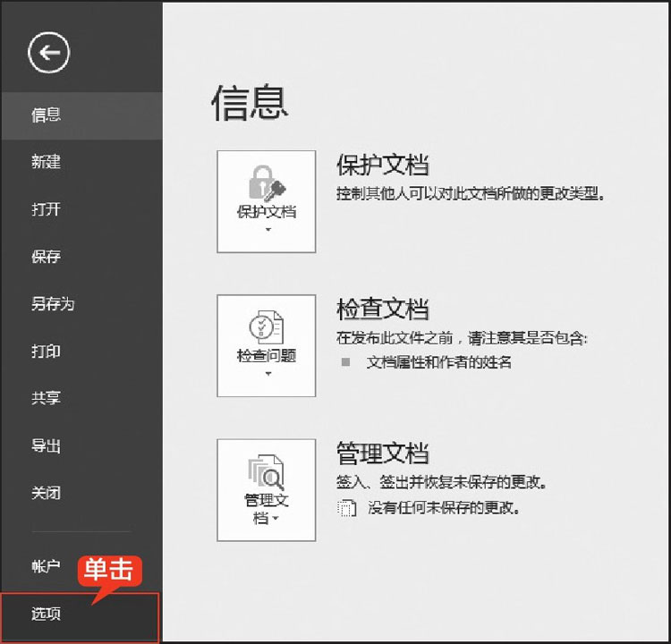Click the lock and key Protect Document icon
The width and height of the screenshot is (671, 644).
click(266, 183)
